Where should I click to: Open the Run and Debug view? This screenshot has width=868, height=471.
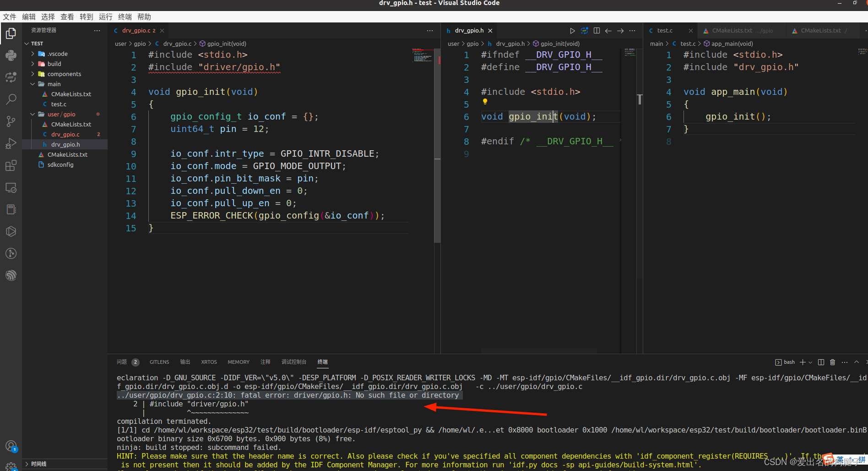tap(11, 143)
